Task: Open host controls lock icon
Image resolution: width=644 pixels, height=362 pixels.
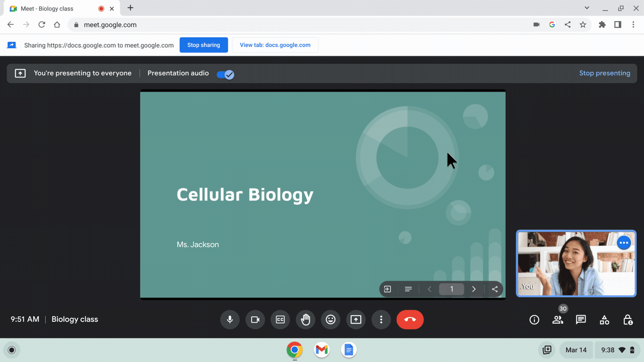Action: coord(628,320)
